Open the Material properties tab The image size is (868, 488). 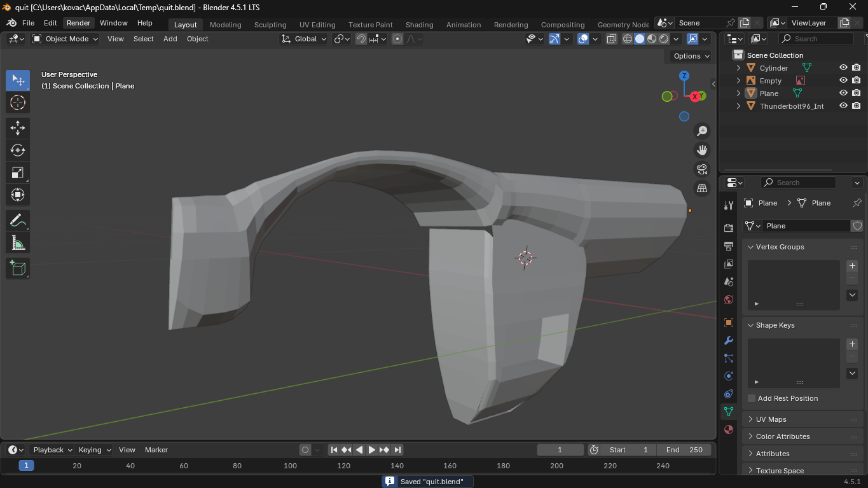(x=729, y=429)
